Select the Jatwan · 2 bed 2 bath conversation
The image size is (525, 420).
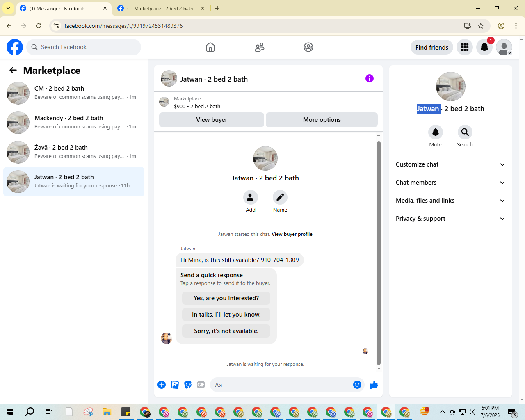tap(74, 182)
